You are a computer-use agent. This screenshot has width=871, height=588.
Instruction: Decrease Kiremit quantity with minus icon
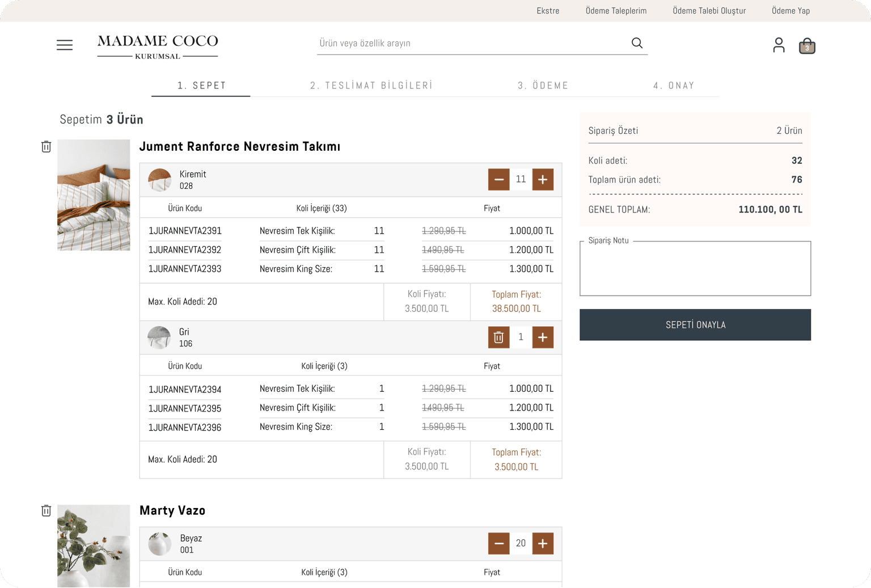(498, 179)
